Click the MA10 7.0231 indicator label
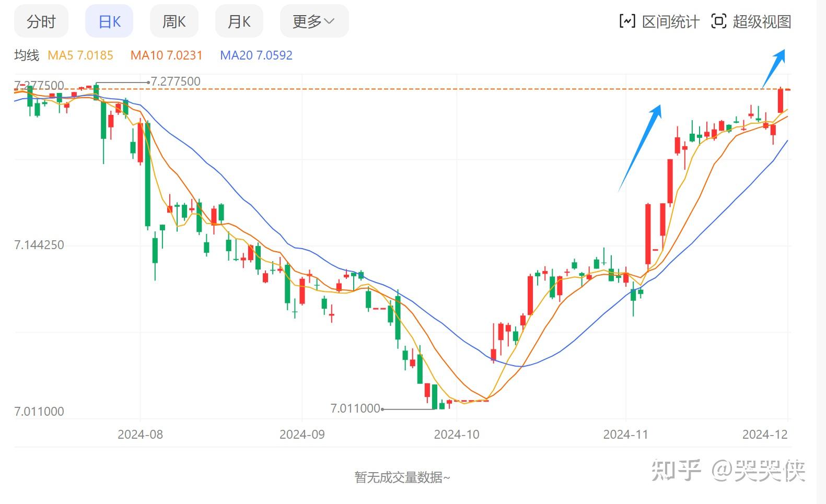This screenshot has height=504, width=826. tap(166, 55)
